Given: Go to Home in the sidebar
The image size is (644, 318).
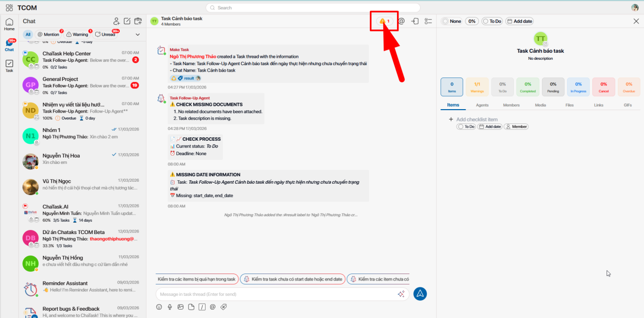Looking at the screenshot, I should (x=9, y=25).
